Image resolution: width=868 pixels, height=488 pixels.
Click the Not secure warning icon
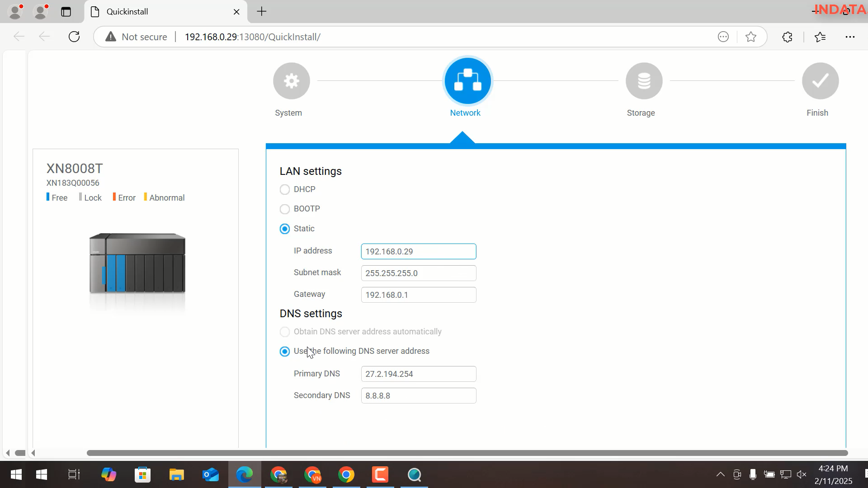[110, 37]
